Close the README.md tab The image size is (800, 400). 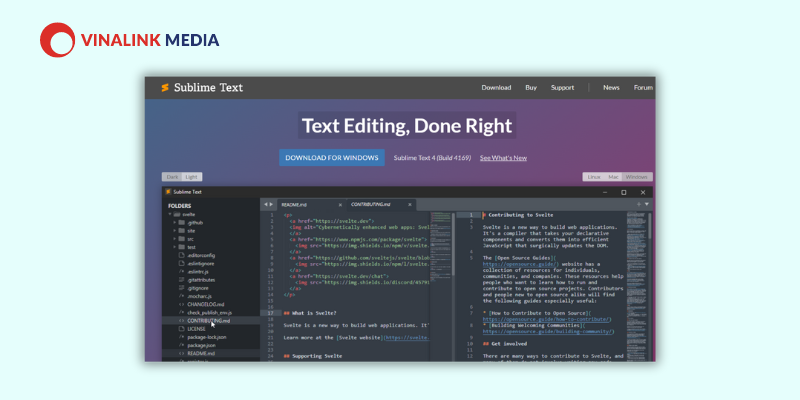[340, 205]
